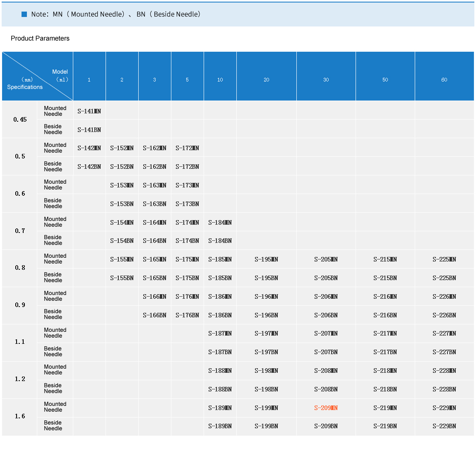
Task: Select the S-141BN cell
Action: point(89,130)
